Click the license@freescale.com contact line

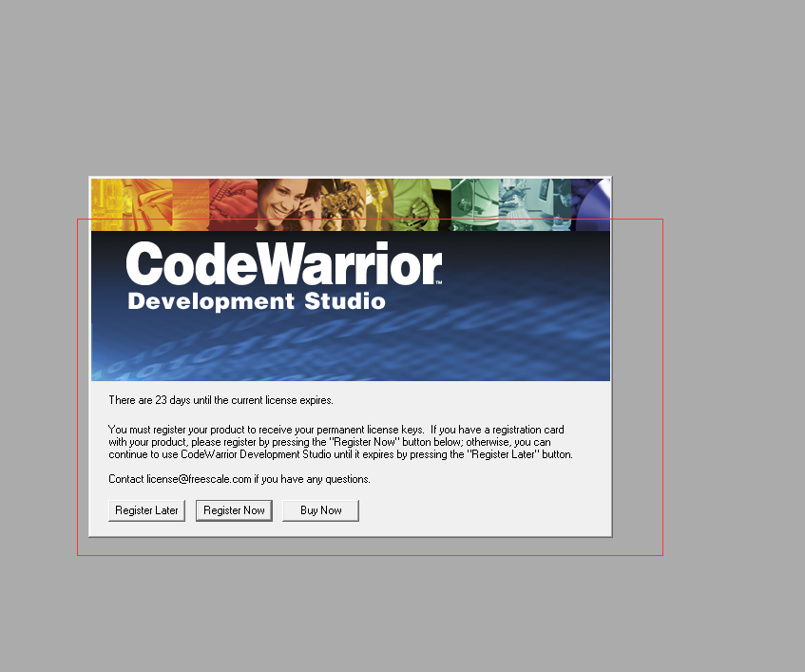(x=240, y=479)
